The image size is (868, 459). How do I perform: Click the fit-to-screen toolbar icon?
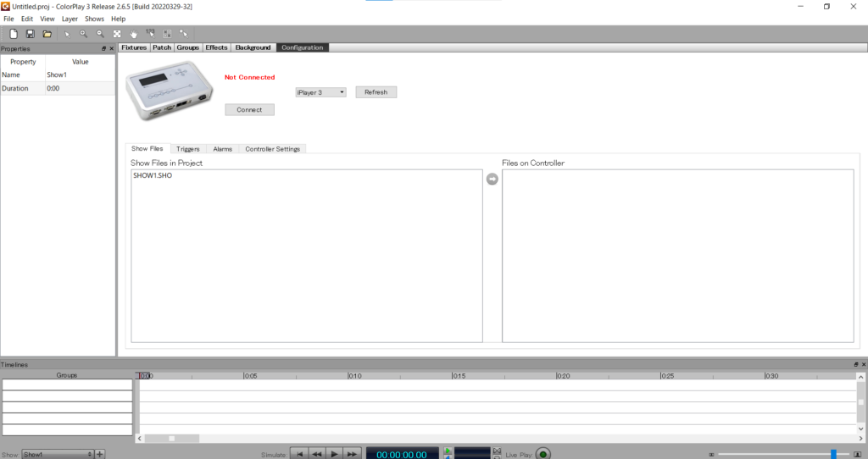click(117, 34)
